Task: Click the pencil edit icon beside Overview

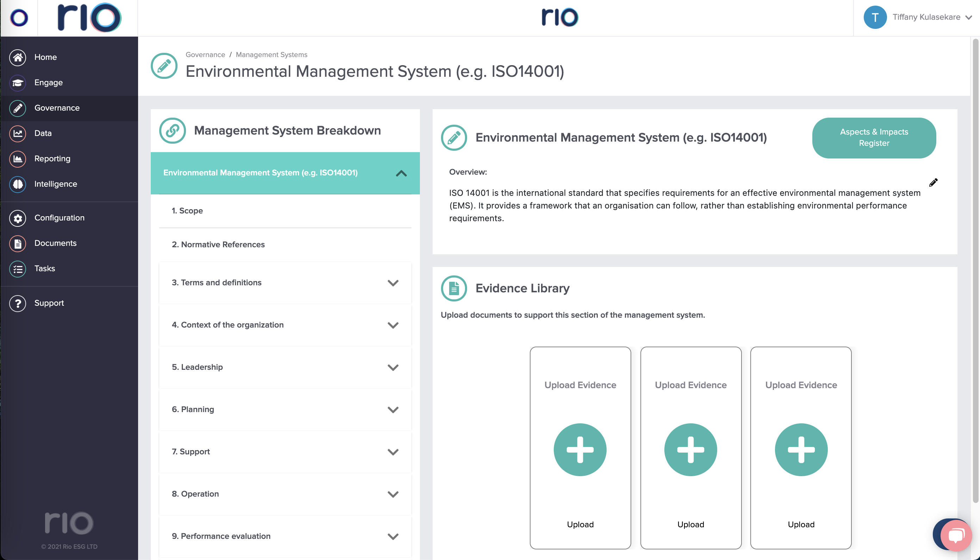Action: [x=933, y=183]
